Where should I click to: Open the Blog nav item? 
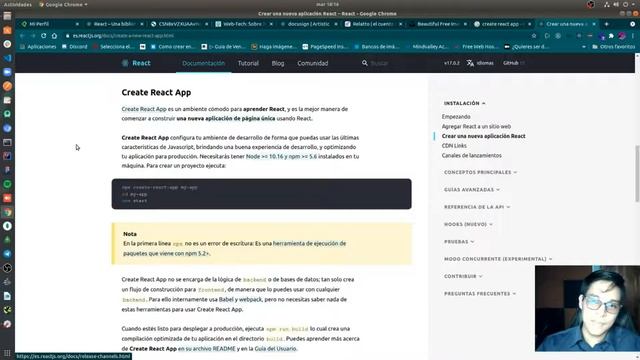[x=278, y=63]
